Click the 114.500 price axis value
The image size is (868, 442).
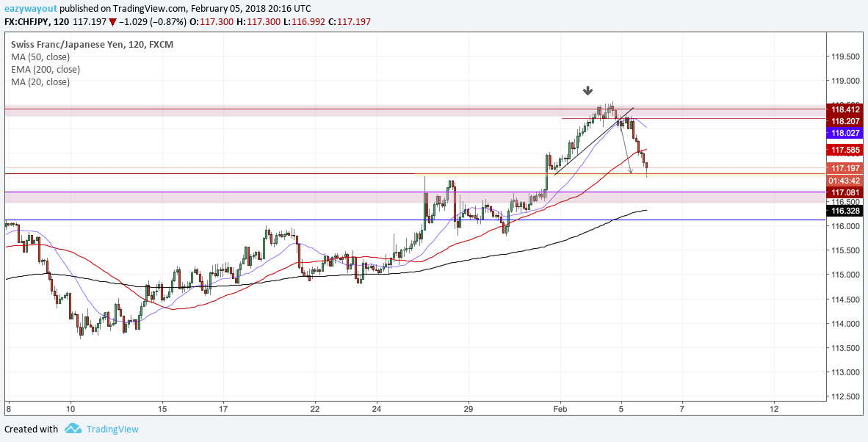[x=847, y=300]
